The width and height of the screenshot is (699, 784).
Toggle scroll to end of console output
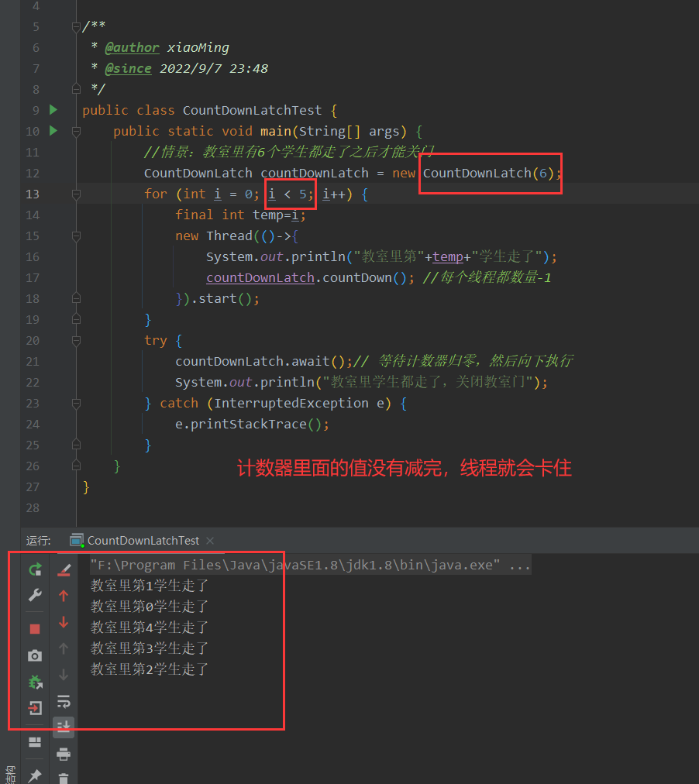point(64,727)
